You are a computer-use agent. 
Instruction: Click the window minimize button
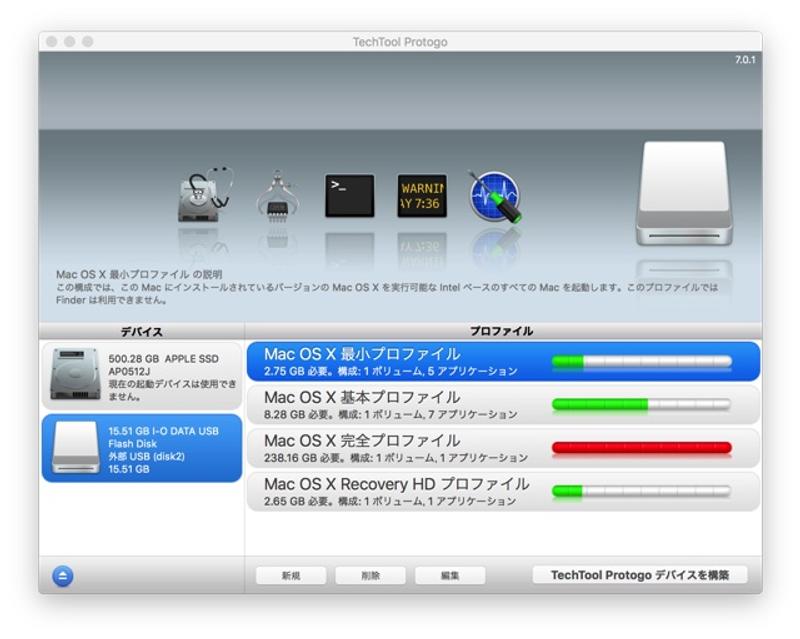pyautogui.click(x=69, y=41)
